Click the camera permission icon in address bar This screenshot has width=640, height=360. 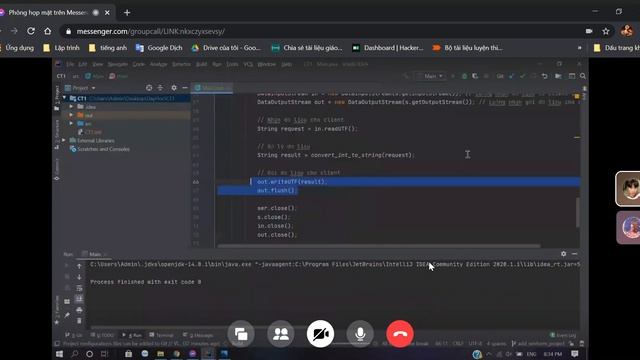click(589, 31)
